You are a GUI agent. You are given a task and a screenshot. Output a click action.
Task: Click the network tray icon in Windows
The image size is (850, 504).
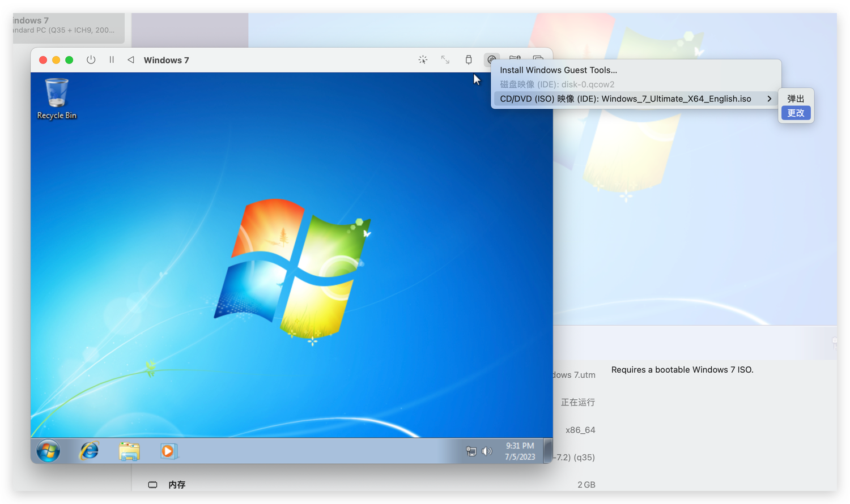(x=471, y=451)
